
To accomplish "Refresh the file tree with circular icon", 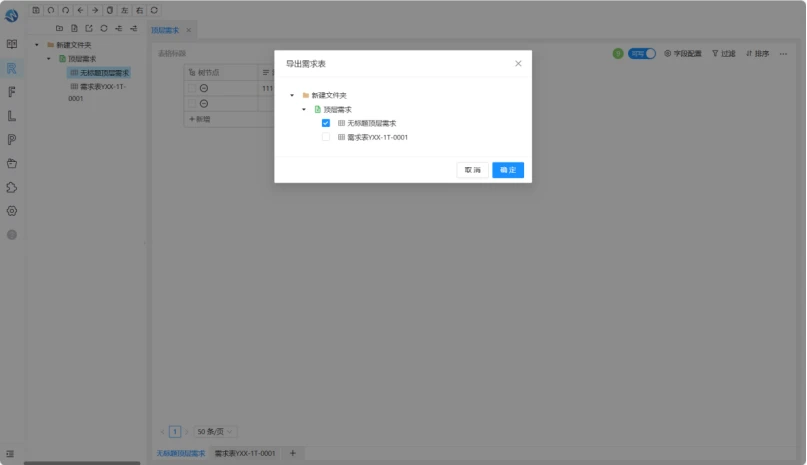I will tap(104, 28).
